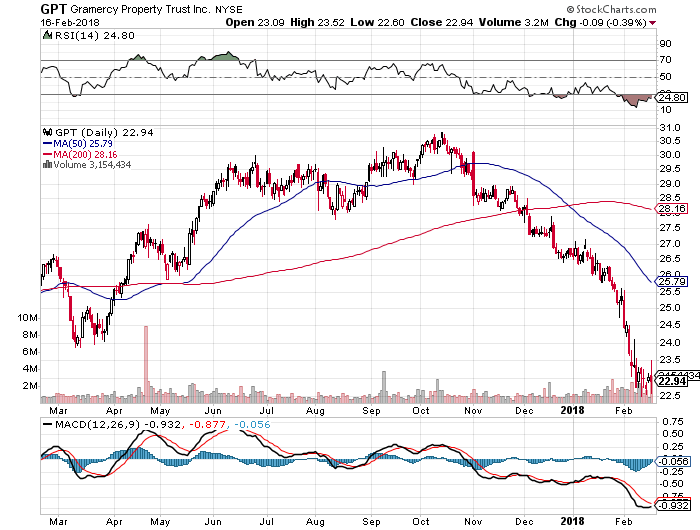
Task: Click the 24.80 RSI value tag
Action: [x=671, y=97]
